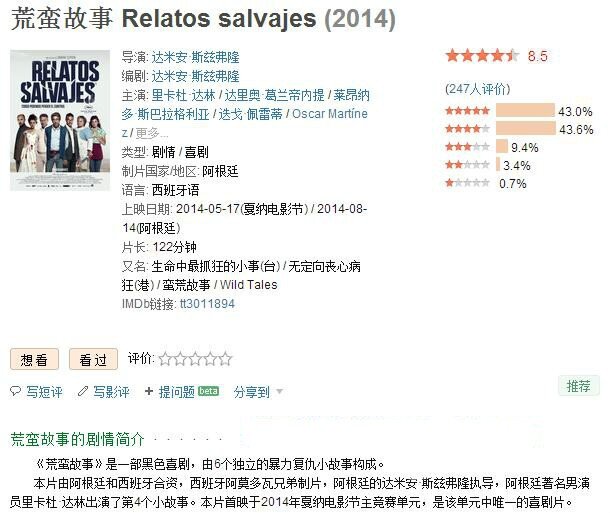Open IMDb link tt3011894

coord(207,304)
